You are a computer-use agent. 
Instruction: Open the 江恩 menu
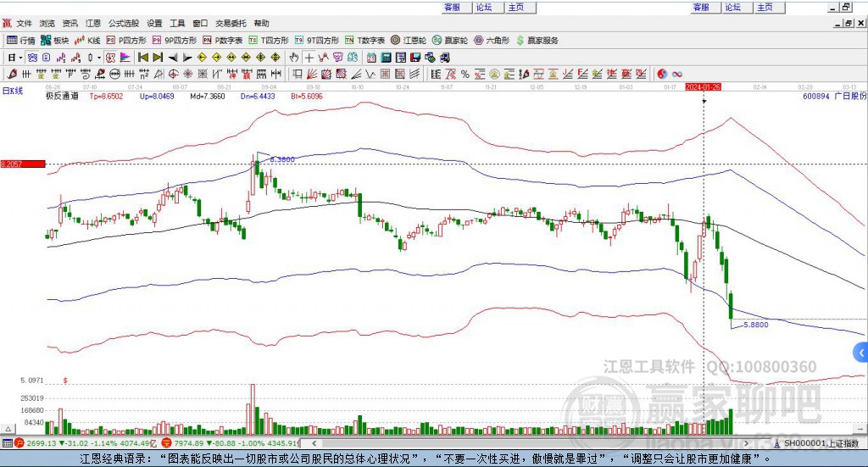coord(93,23)
